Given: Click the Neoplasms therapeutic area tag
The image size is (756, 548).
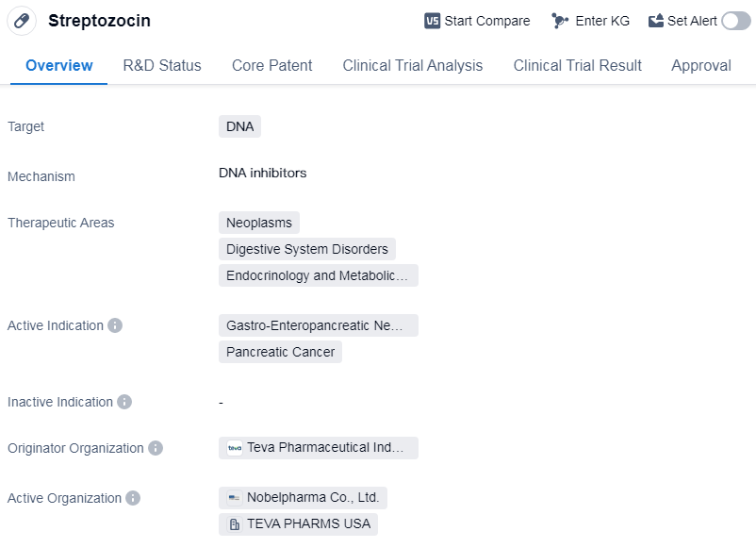Looking at the screenshot, I should pos(259,223).
